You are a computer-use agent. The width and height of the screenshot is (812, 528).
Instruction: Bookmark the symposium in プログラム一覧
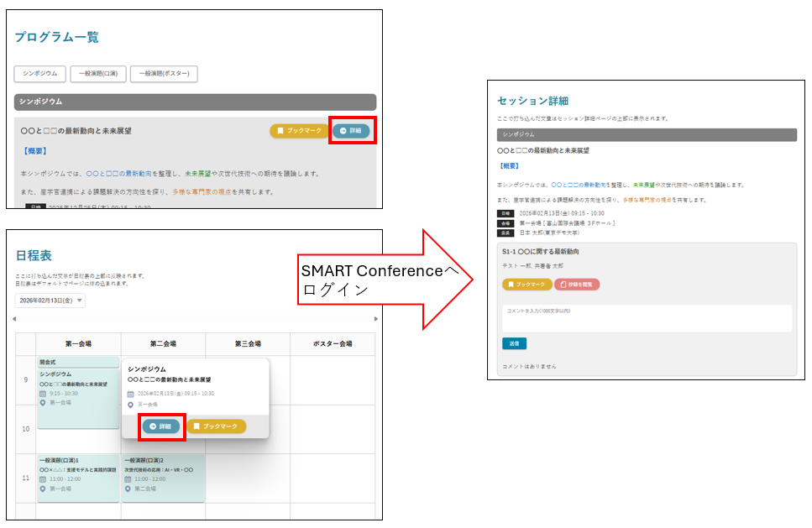300,131
